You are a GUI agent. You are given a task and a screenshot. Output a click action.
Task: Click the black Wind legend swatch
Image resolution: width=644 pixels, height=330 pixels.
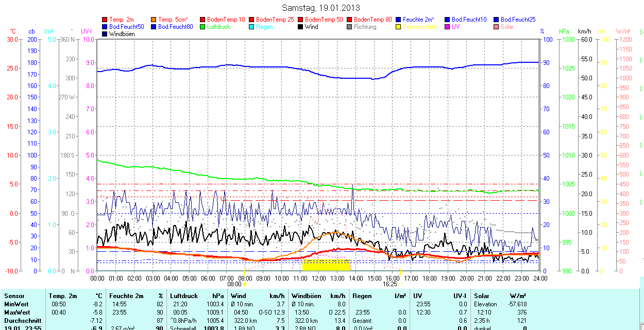point(301,27)
